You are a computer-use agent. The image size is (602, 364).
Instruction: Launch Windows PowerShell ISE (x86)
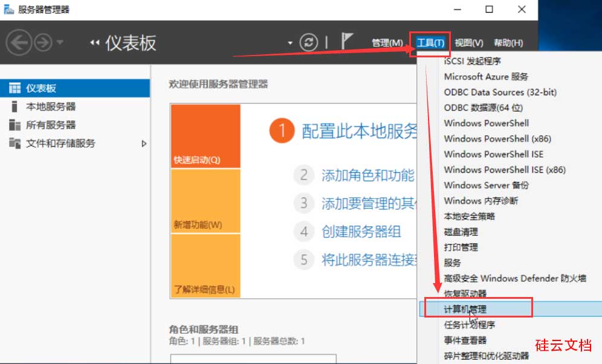click(505, 170)
